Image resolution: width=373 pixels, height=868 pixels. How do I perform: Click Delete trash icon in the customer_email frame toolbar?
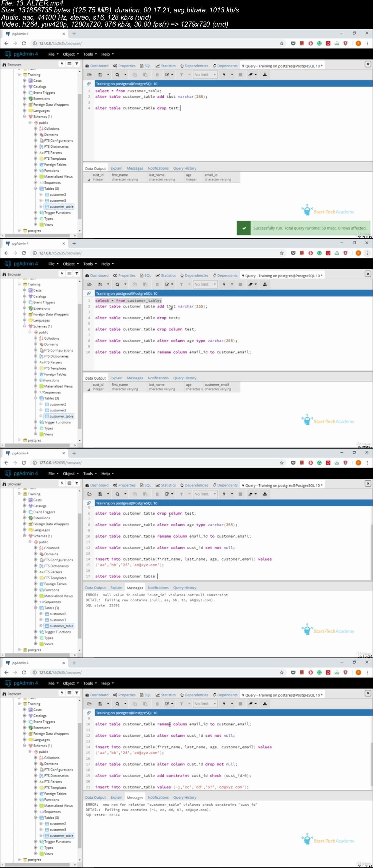point(157,284)
